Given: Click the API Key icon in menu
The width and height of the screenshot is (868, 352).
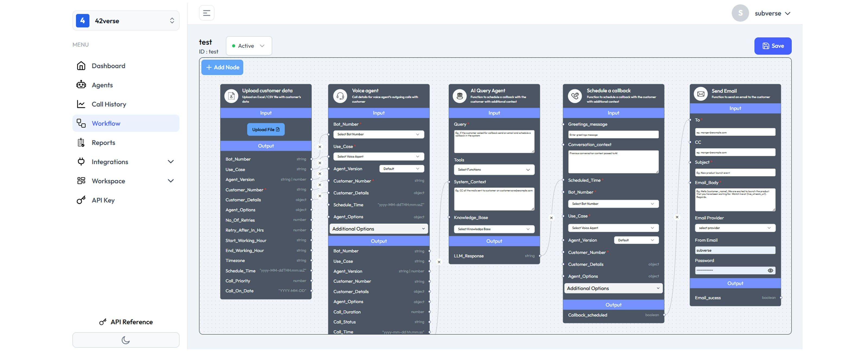Looking at the screenshot, I should [81, 200].
